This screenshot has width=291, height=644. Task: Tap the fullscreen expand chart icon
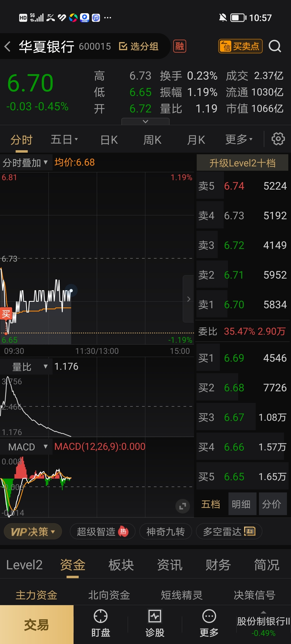coord(183,506)
